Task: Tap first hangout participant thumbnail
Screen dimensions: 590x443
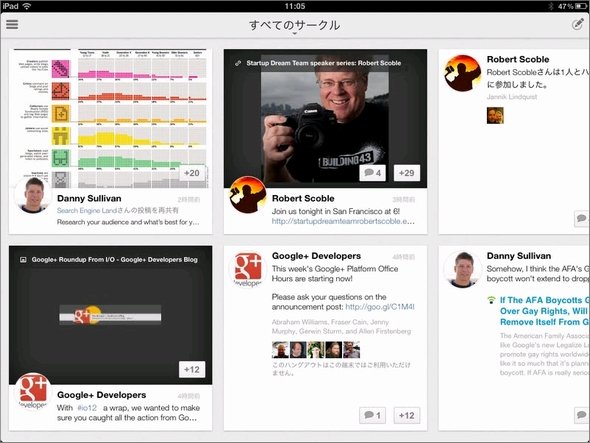Action: pos(280,350)
